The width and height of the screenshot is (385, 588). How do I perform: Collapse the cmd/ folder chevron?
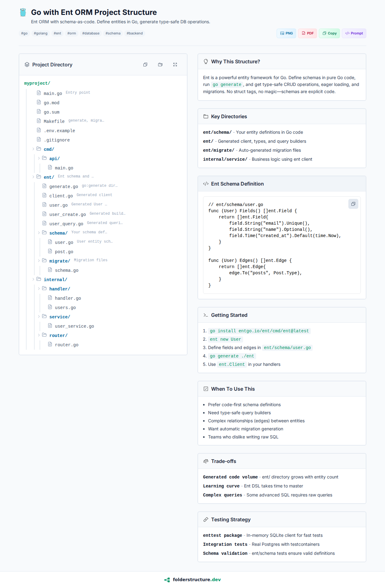pos(33,149)
